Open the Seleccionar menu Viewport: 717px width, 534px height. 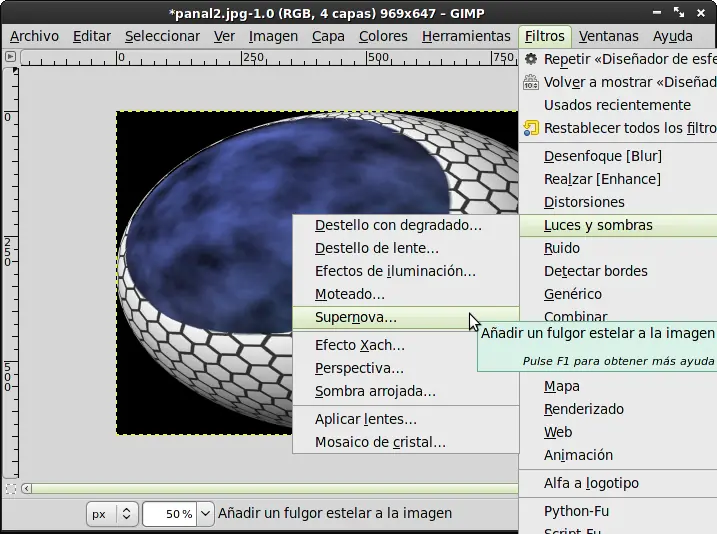(x=162, y=36)
